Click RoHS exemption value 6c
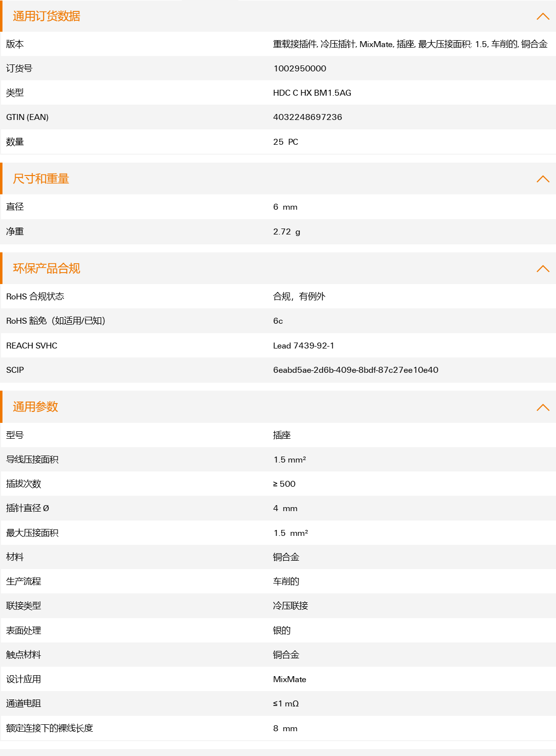 278,321
